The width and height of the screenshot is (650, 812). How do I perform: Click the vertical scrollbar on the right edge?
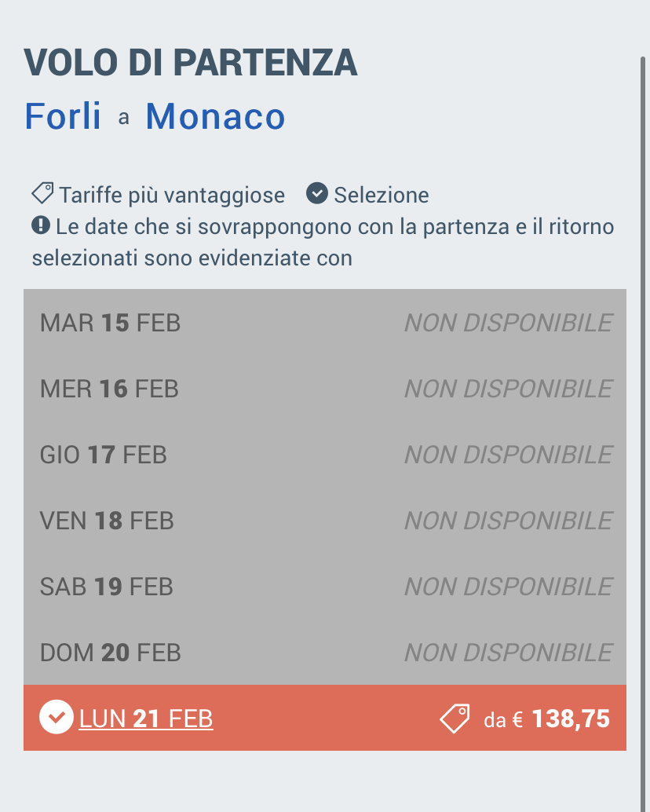(643, 393)
